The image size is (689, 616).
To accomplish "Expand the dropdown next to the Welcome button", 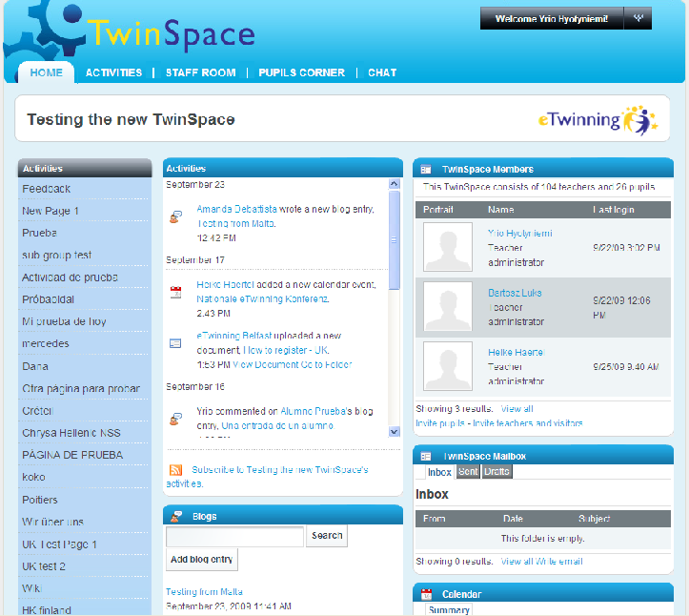I will click(x=638, y=18).
